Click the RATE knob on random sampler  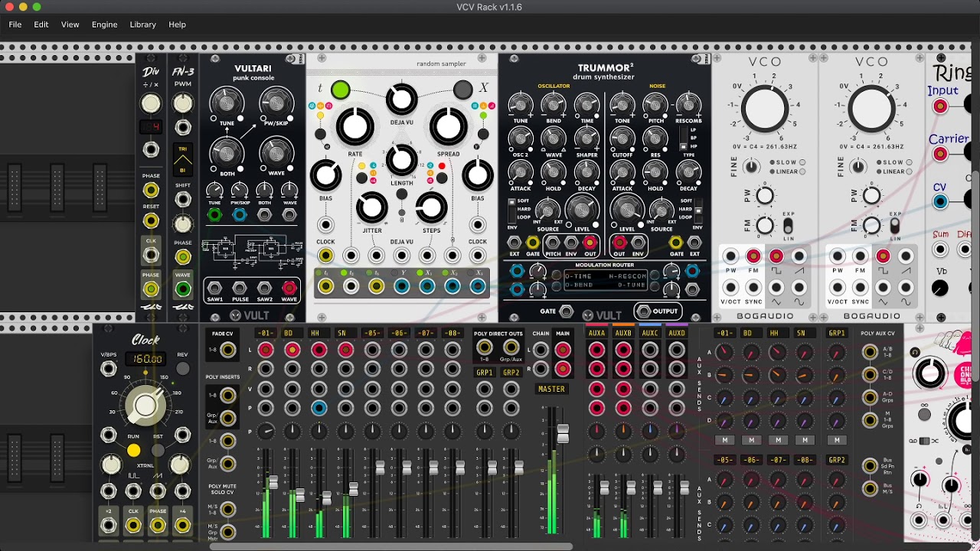[354, 126]
